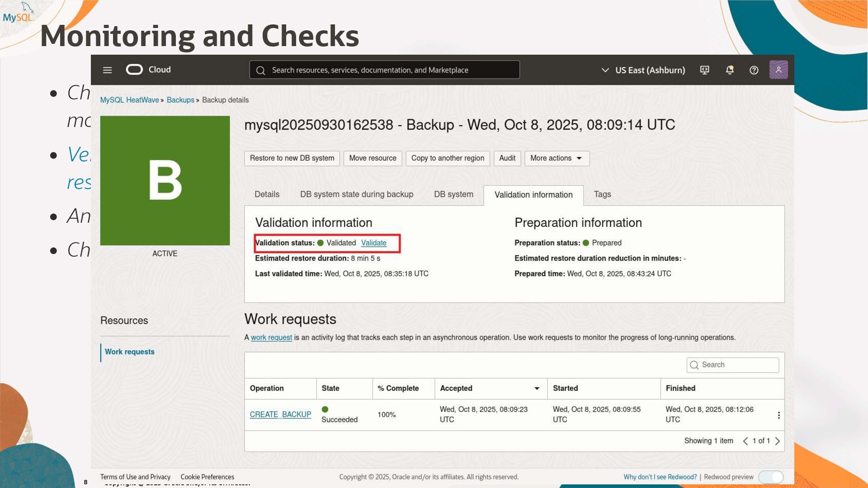Go to next page of work requests
Screen dimensions: 868x488
(778, 441)
